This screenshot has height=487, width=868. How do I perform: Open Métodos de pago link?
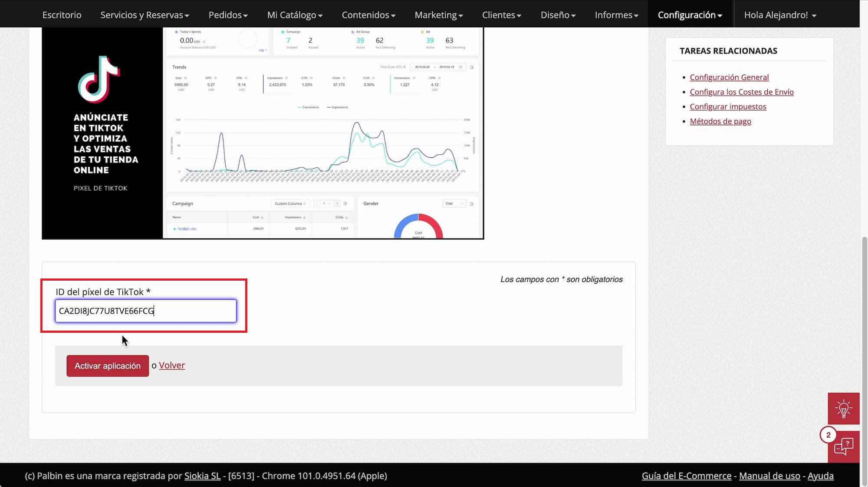tap(720, 122)
